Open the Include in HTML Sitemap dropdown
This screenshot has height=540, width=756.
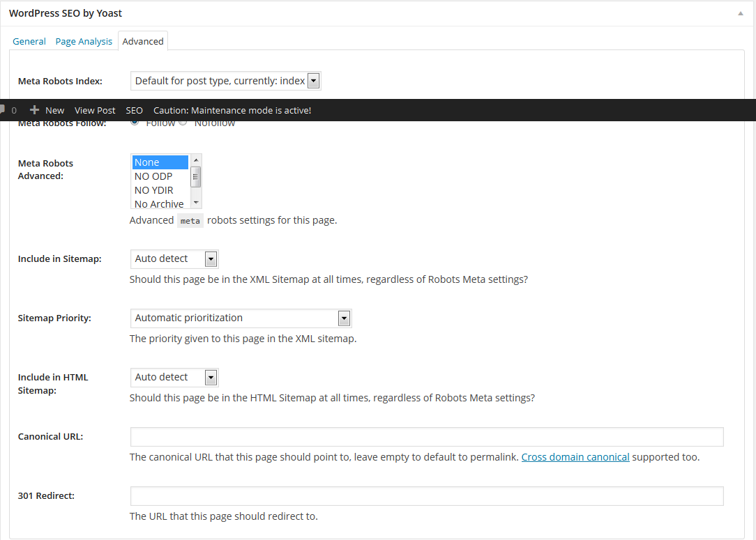tap(174, 377)
